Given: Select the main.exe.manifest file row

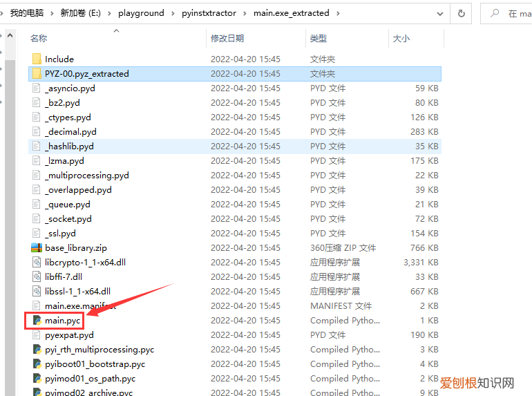Looking at the screenshot, I should [79, 306].
